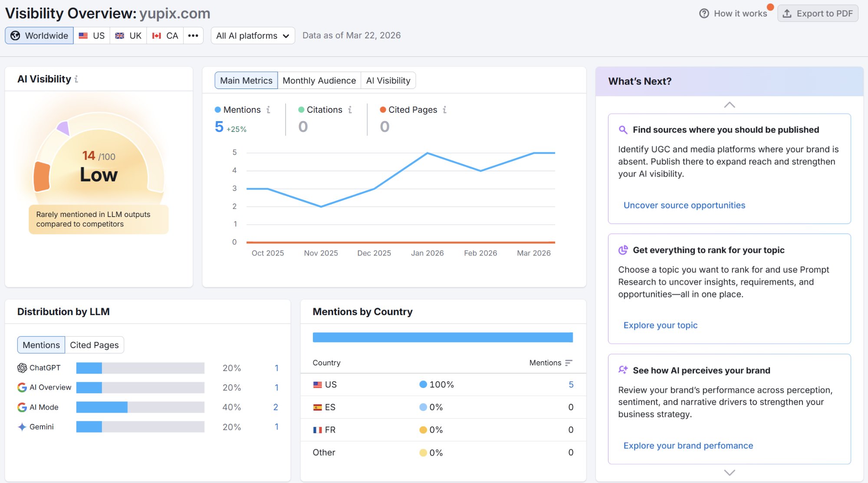Open Uncover source opportunities link
This screenshot has height=483, width=868.
point(684,205)
